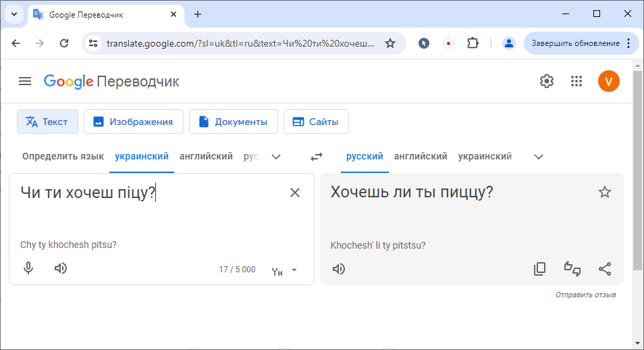Expand the source language list

(x=276, y=157)
